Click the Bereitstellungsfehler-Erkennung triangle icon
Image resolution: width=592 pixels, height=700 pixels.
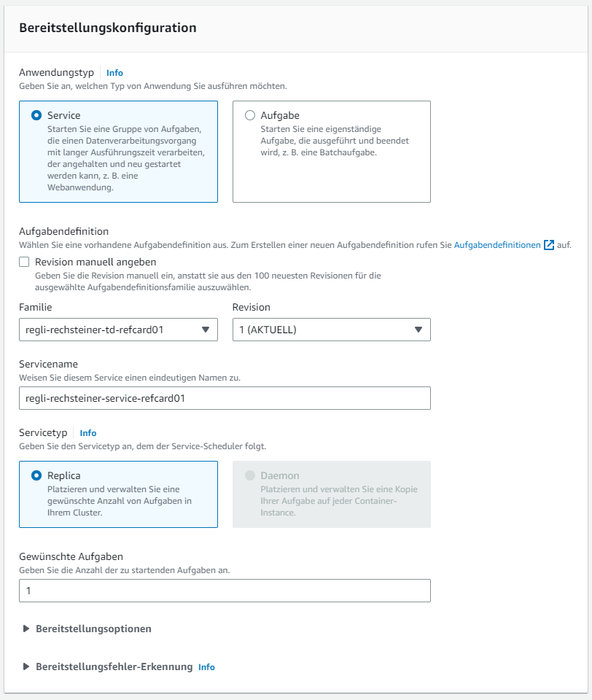point(27,666)
